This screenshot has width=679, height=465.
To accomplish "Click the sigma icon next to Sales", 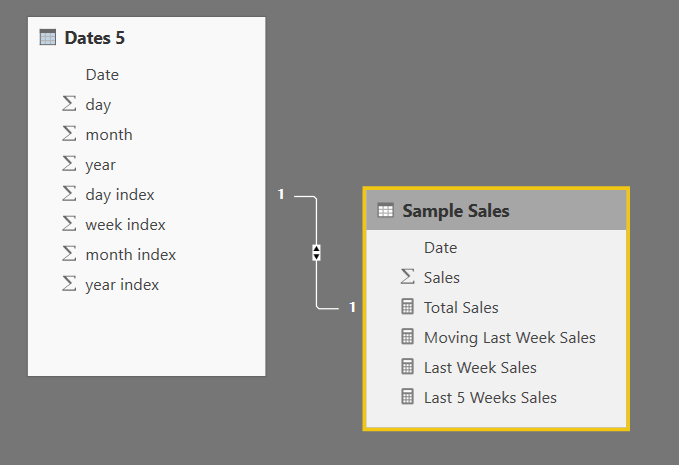I will pos(407,277).
